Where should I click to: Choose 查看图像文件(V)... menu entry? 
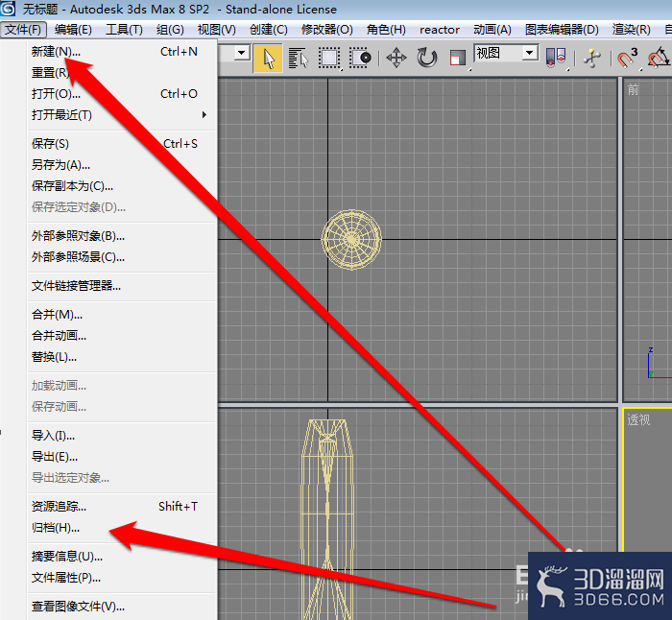pos(122,607)
